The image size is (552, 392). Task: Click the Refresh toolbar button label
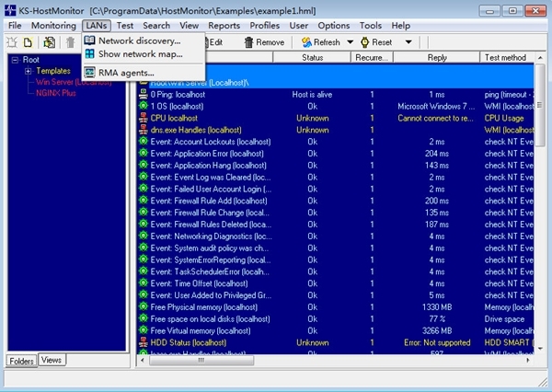[327, 42]
